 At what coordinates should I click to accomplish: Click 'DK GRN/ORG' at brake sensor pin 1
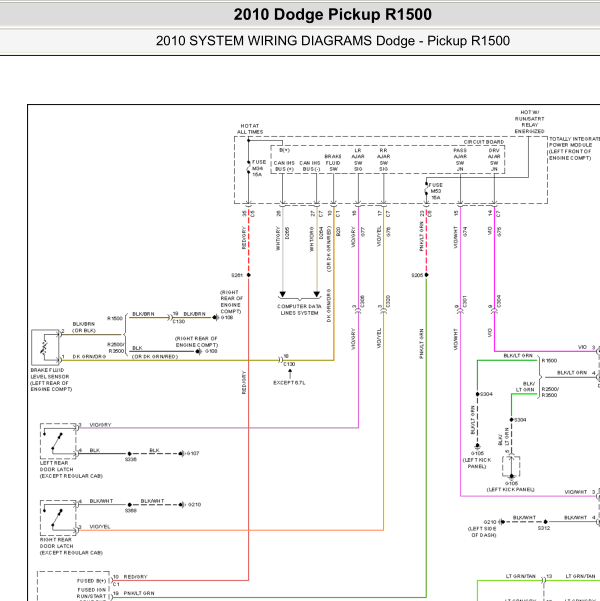89,356
